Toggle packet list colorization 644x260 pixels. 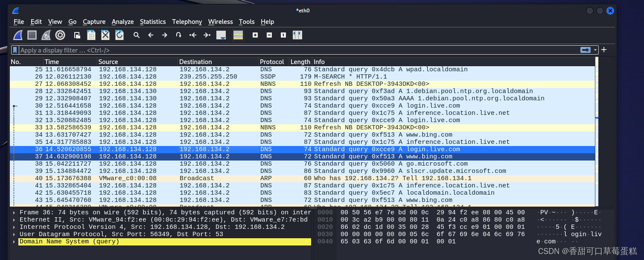[238, 35]
